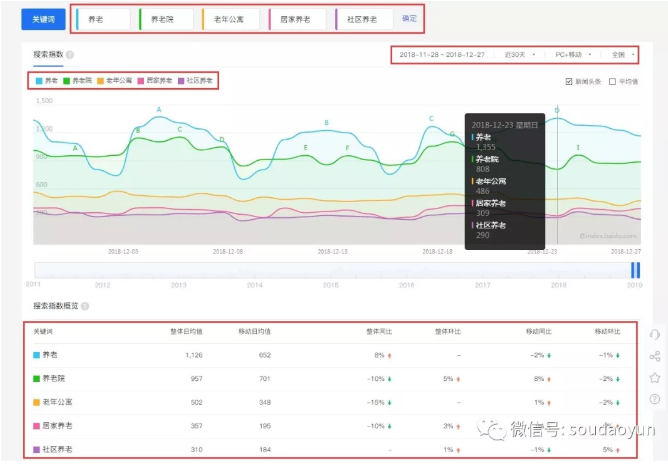Viewport: 668px width, 466px height.
Task: Click the blue timeline range slider handle
Action: pyautogui.click(x=634, y=270)
